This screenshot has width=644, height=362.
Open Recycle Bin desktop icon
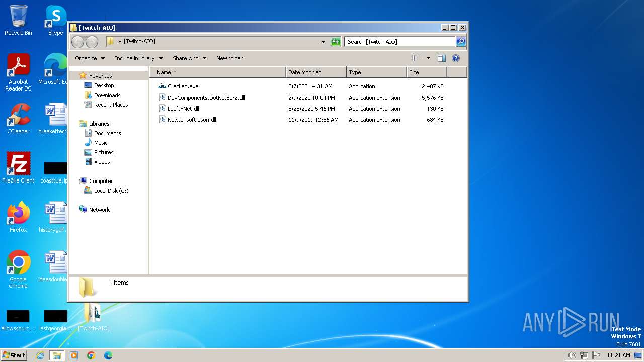[x=18, y=20]
